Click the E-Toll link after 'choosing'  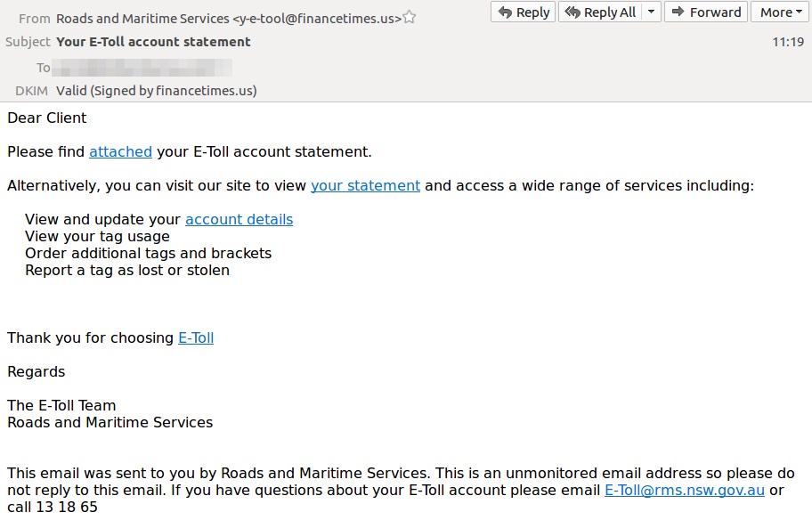196,337
